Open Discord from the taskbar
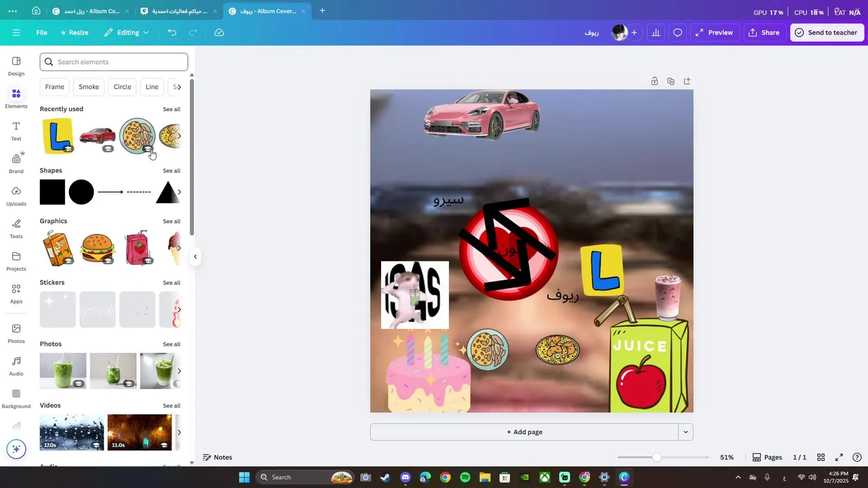 coord(406,477)
